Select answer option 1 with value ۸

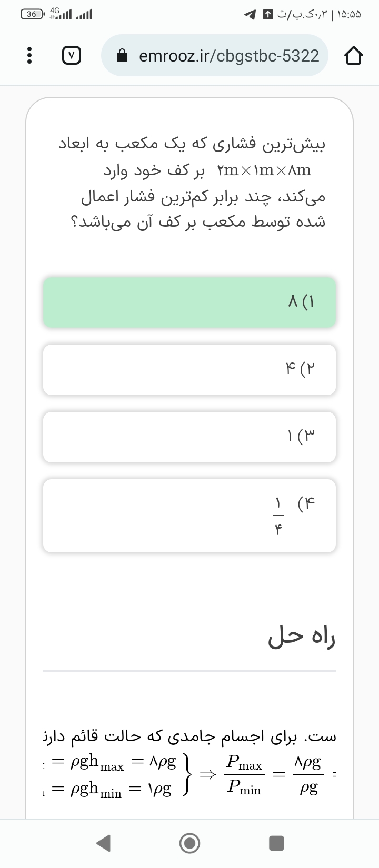[189, 302]
